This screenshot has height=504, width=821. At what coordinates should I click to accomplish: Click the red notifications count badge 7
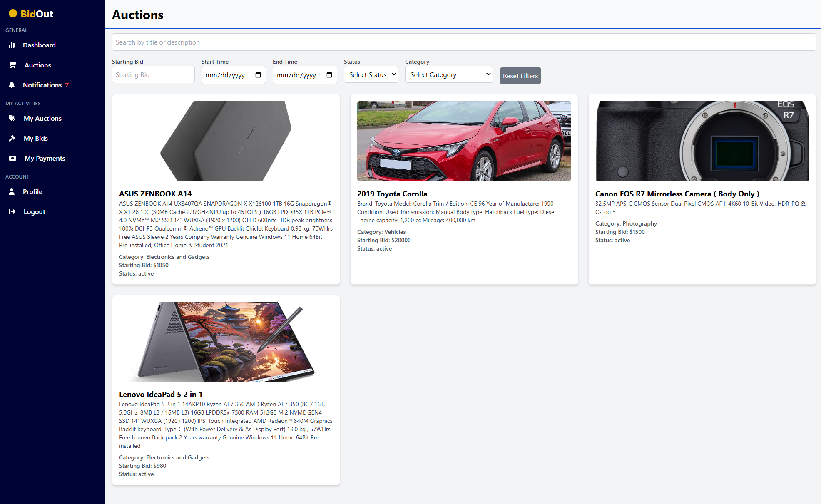coord(67,85)
